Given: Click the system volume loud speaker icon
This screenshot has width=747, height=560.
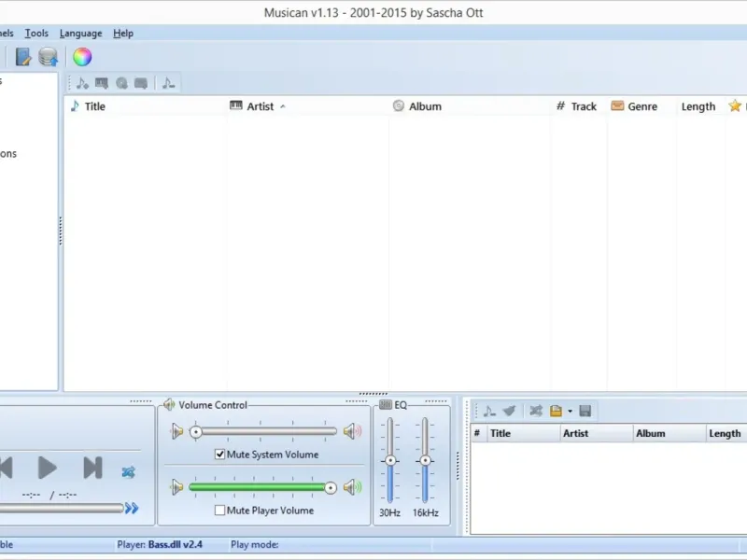Looking at the screenshot, I should (x=352, y=431).
